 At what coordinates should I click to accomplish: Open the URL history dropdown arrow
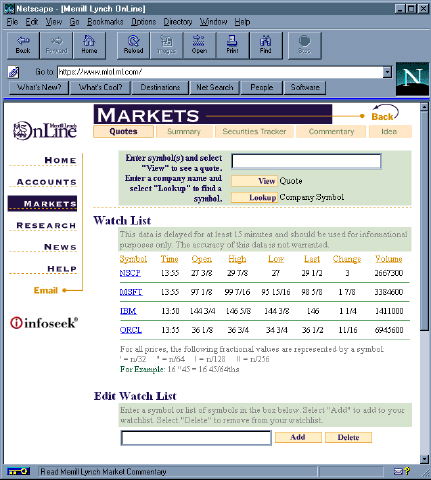coord(387,72)
